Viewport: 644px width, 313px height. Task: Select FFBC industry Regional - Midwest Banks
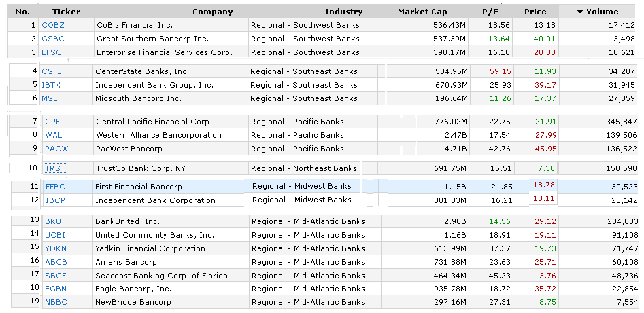302,186
